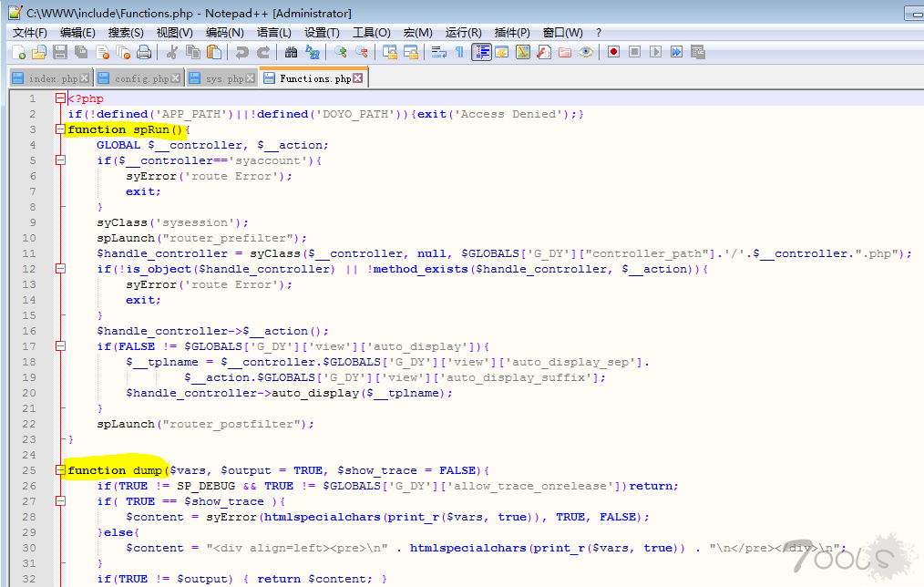Image resolution: width=924 pixels, height=587 pixels.
Task: Zoom in using the toolbar magnifier
Action: [x=340, y=53]
